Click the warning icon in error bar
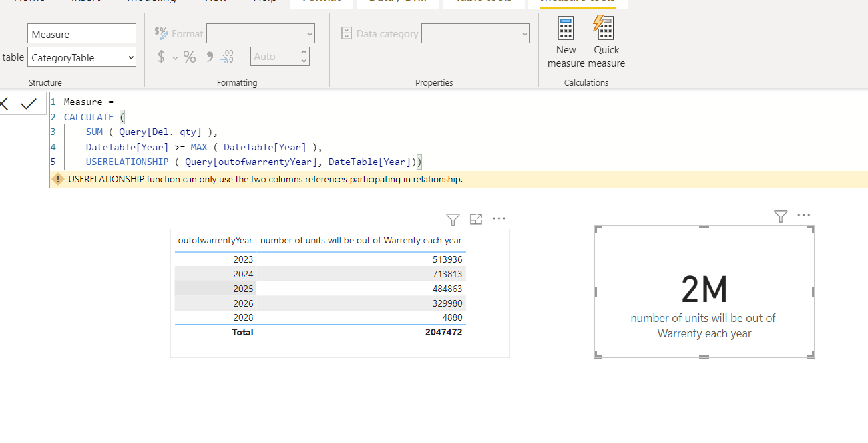Image resolution: width=868 pixels, height=443 pixels. (x=59, y=179)
